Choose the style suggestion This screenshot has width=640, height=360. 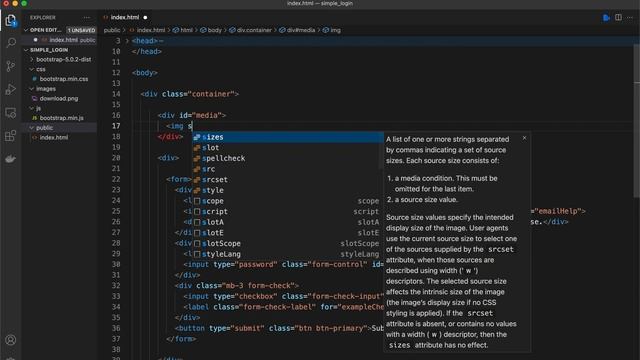(288, 190)
